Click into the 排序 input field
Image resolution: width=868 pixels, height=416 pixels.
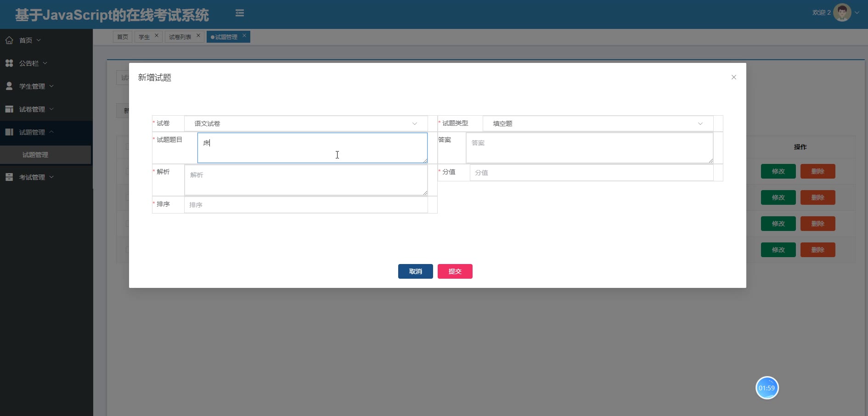[x=306, y=205]
